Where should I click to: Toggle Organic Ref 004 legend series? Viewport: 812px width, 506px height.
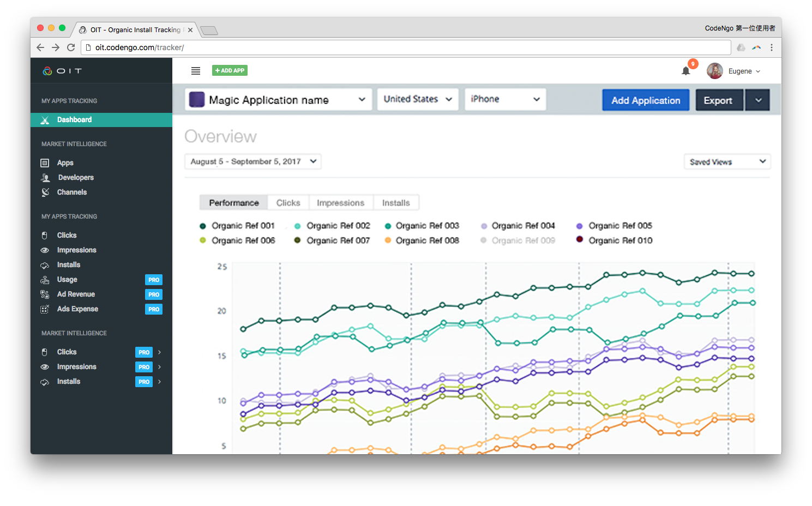tap(518, 226)
